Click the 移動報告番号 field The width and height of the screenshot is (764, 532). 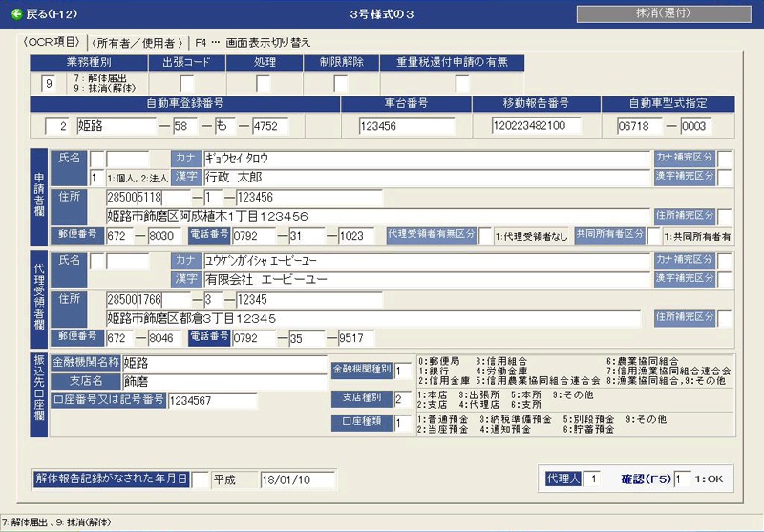pos(536,126)
